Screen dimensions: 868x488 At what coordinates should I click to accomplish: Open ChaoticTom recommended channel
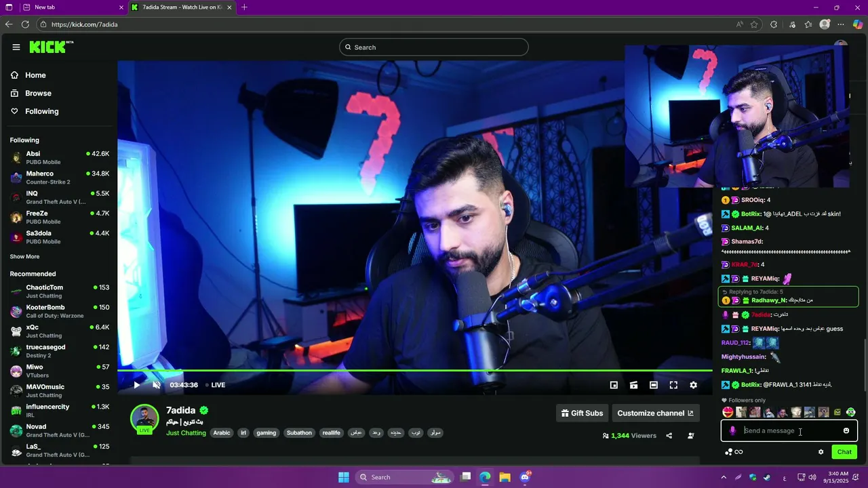point(60,291)
